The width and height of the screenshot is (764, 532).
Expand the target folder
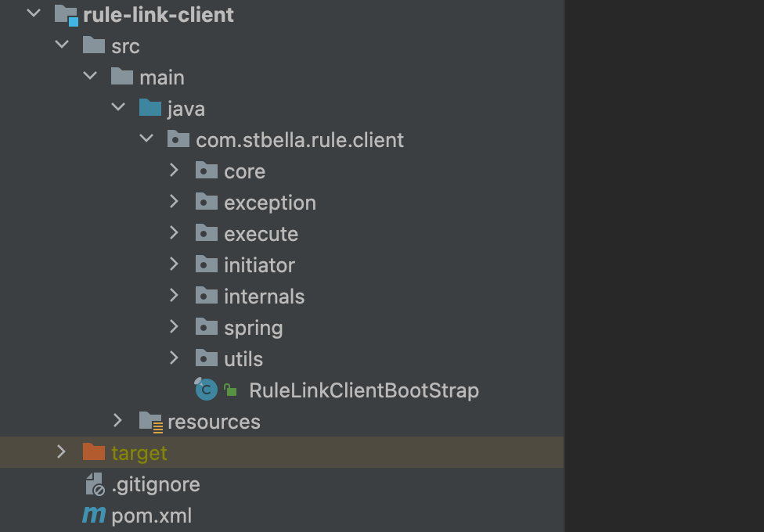click(x=62, y=452)
